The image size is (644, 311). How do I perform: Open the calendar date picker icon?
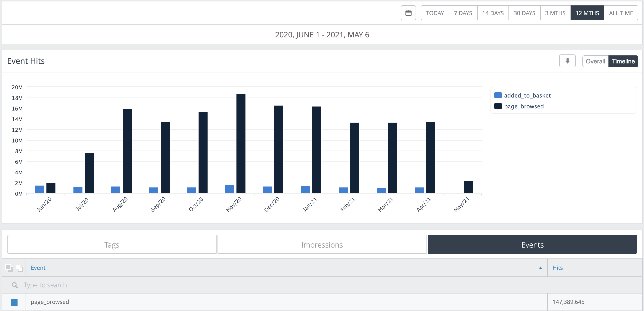408,13
